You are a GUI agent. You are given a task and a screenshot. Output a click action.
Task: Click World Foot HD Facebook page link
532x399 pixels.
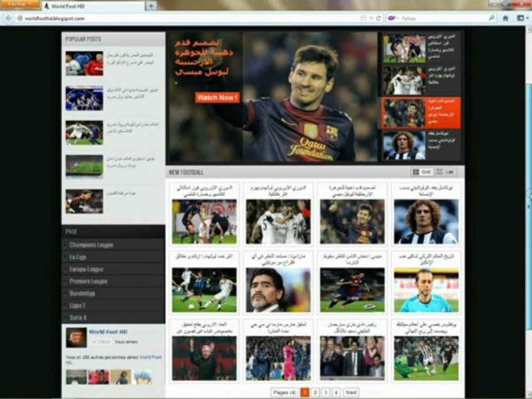(x=108, y=332)
